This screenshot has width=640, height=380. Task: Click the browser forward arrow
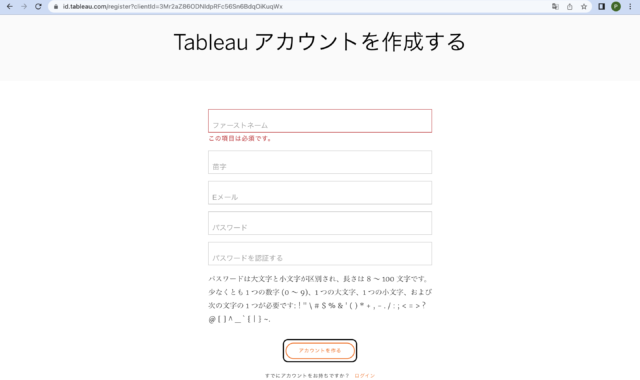tap(24, 7)
